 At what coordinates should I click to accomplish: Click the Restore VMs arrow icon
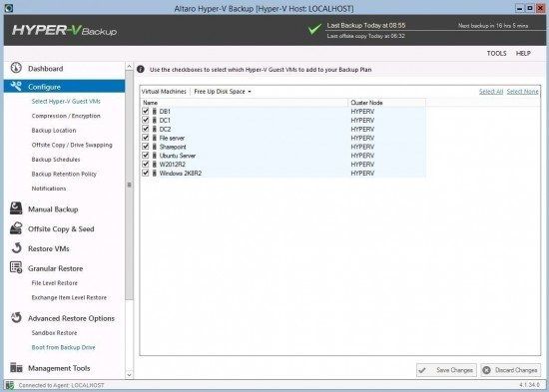(x=16, y=248)
